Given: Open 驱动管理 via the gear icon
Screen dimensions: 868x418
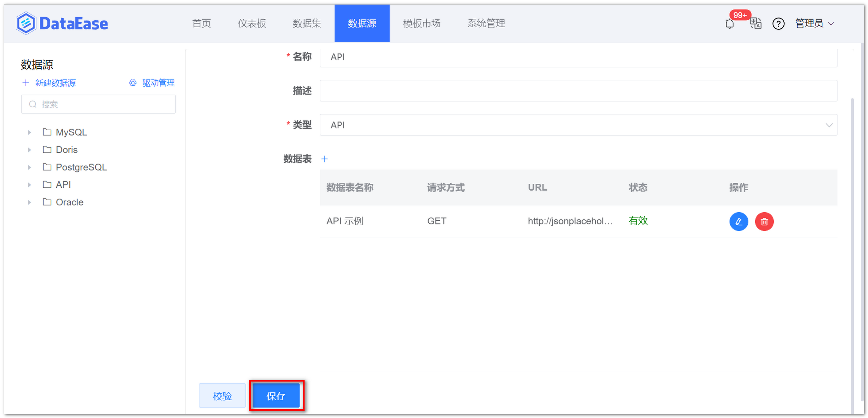Looking at the screenshot, I should pyautogui.click(x=133, y=83).
